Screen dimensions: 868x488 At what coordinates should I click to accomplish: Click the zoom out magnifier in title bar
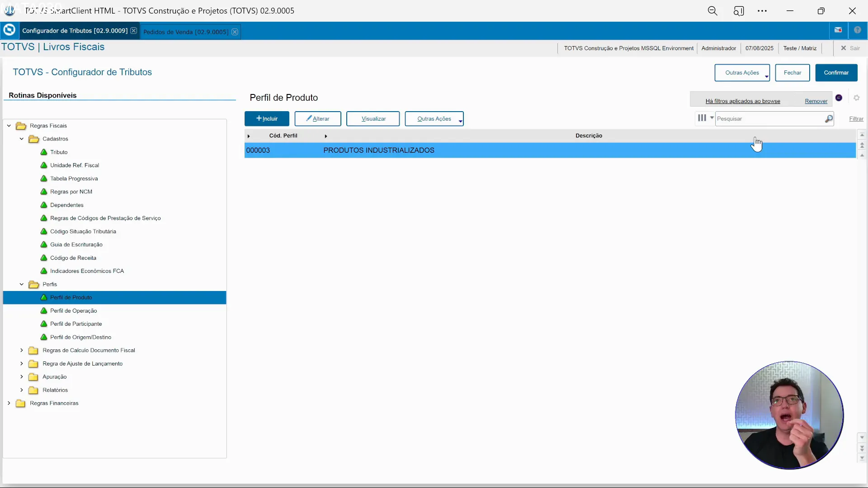pos(712,11)
